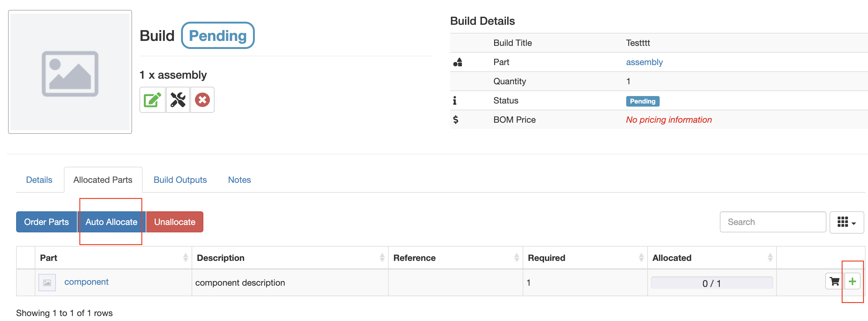Click the build's placeholder image thumbnail

[70, 71]
